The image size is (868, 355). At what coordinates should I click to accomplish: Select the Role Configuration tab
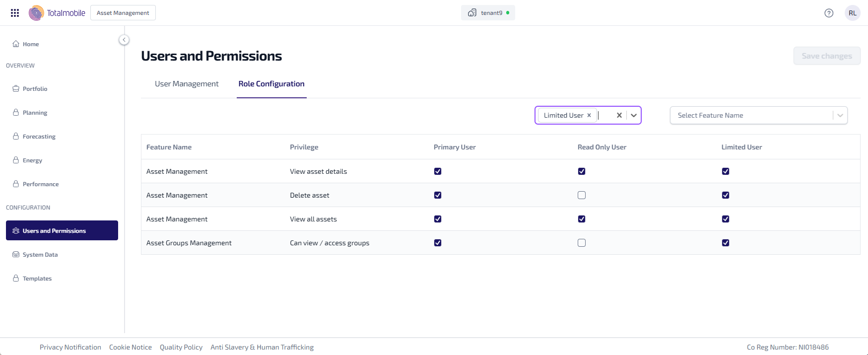271,84
